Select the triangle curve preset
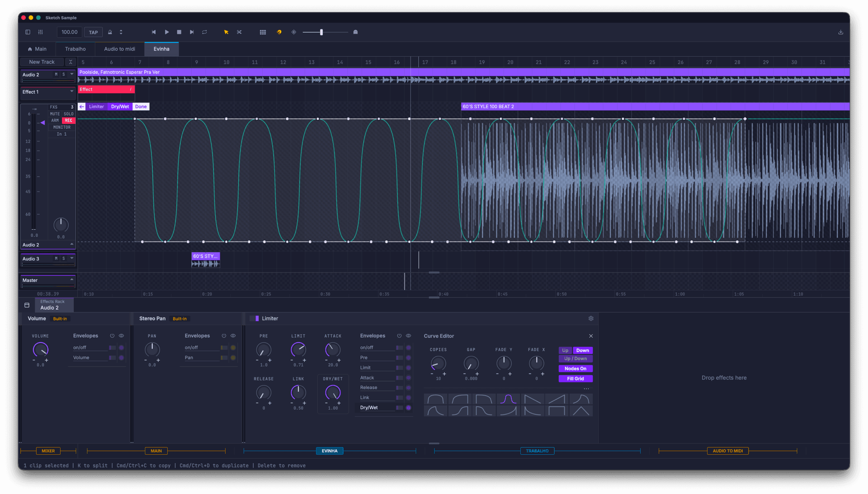 point(581,411)
